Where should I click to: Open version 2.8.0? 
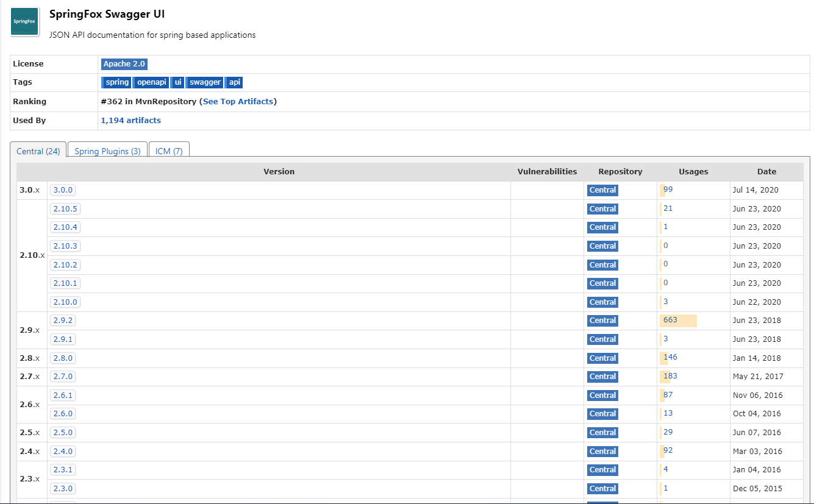63,358
